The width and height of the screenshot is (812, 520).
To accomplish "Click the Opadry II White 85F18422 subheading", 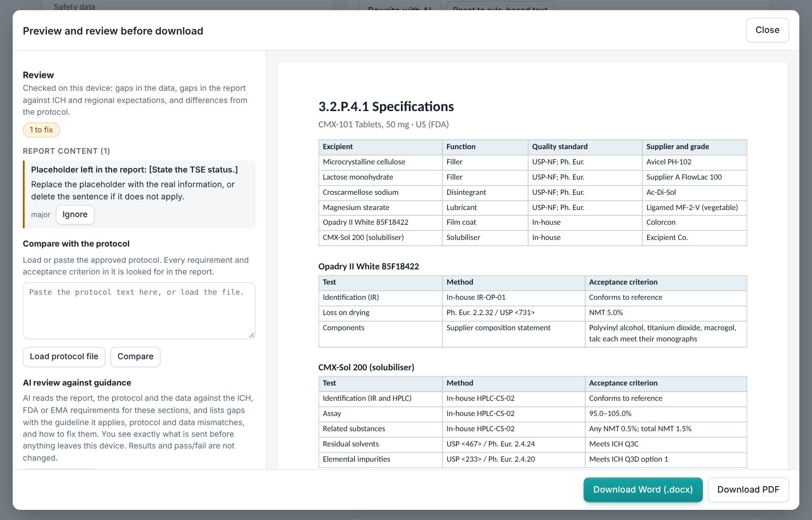I will click(x=368, y=266).
